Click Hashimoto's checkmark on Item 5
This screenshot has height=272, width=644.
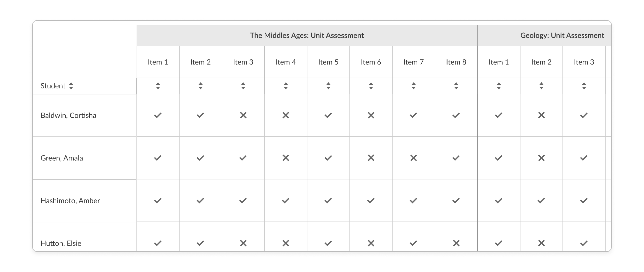[328, 200]
